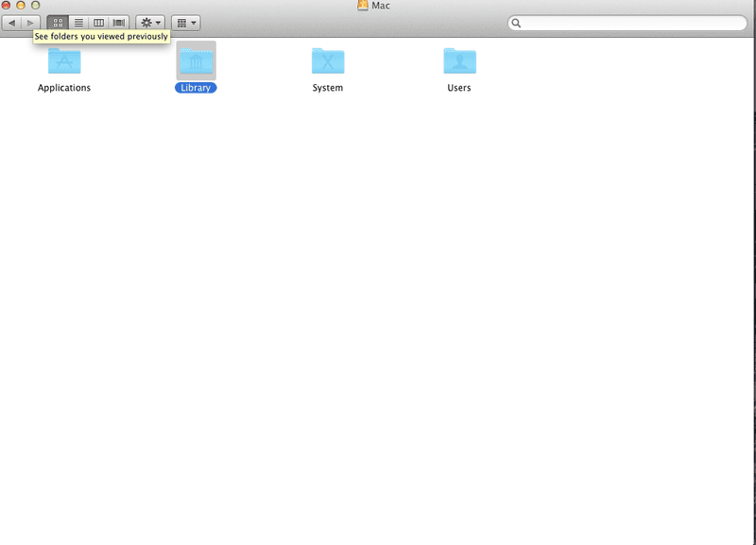The width and height of the screenshot is (756, 545).
Task: Switch to column view
Action: [99, 23]
